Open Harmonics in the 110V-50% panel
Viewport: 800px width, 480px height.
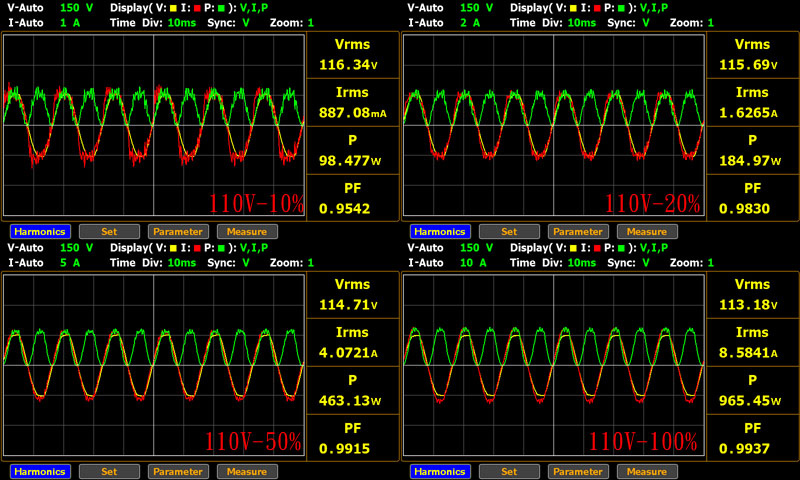coord(40,471)
